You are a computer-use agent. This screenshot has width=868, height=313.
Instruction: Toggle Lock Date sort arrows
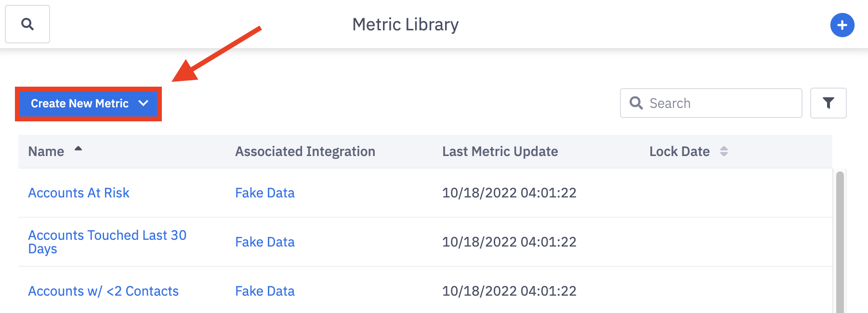pos(723,151)
